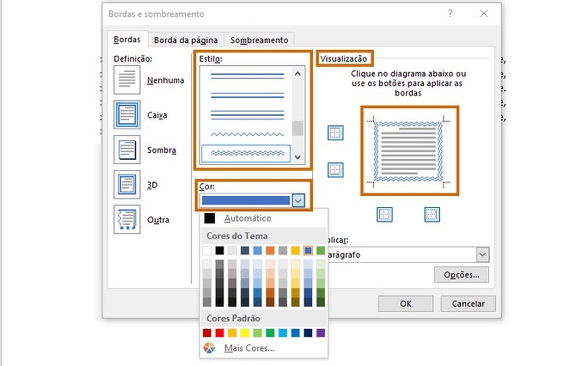Open the Cor dropdown arrow
The image size is (588, 366).
coord(298,201)
